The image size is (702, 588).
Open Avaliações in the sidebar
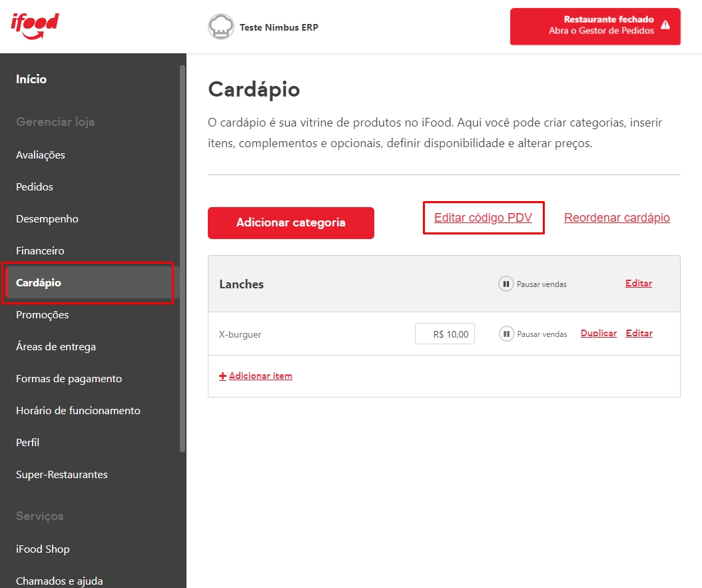point(40,155)
